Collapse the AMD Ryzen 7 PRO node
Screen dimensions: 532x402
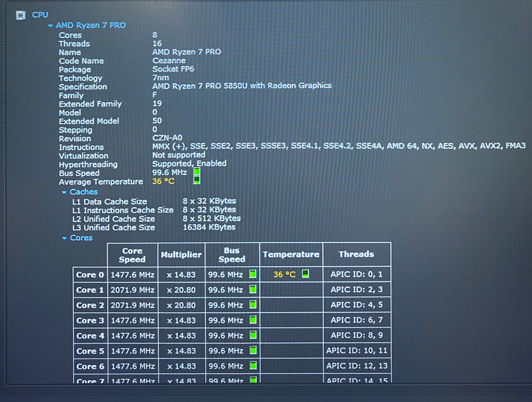point(50,25)
